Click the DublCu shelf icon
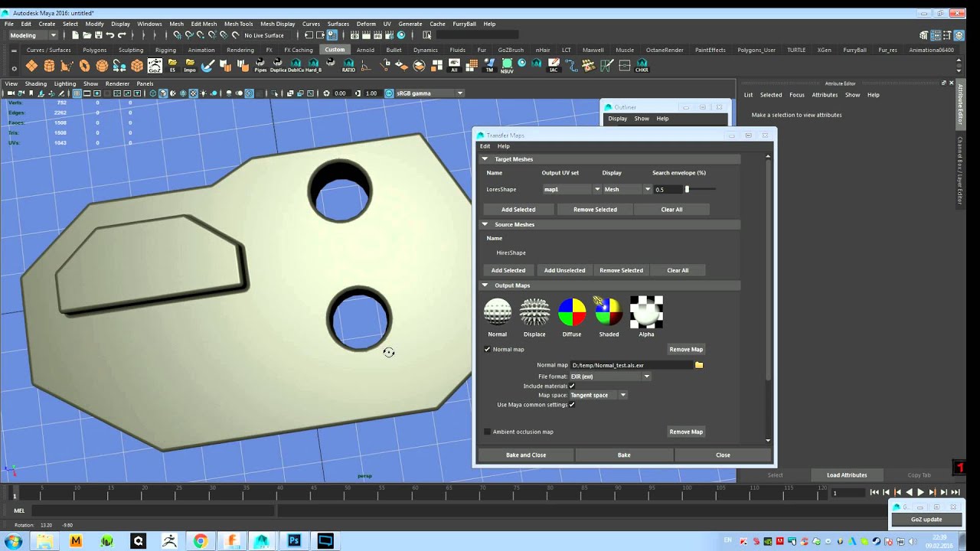 click(296, 66)
